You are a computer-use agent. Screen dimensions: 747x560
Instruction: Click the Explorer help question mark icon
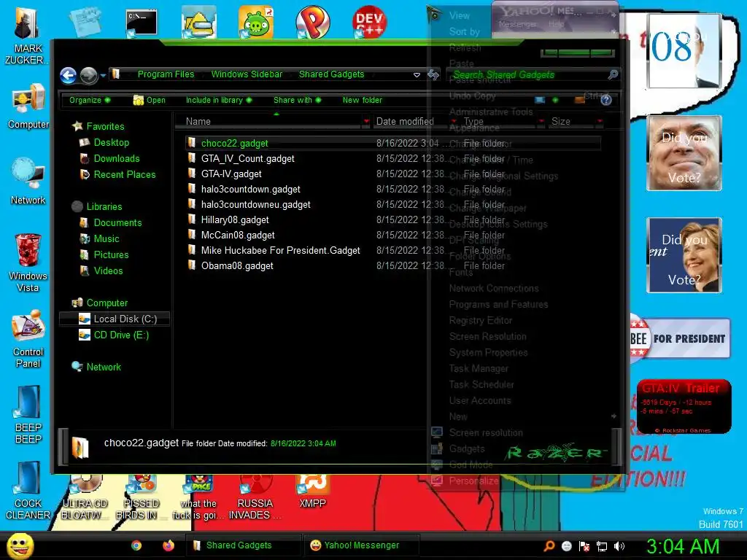coord(606,100)
